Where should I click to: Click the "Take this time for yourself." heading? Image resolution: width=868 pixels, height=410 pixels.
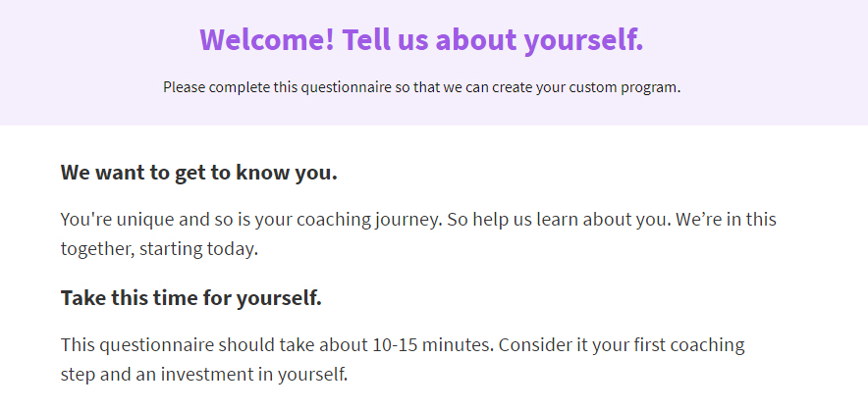(x=191, y=298)
